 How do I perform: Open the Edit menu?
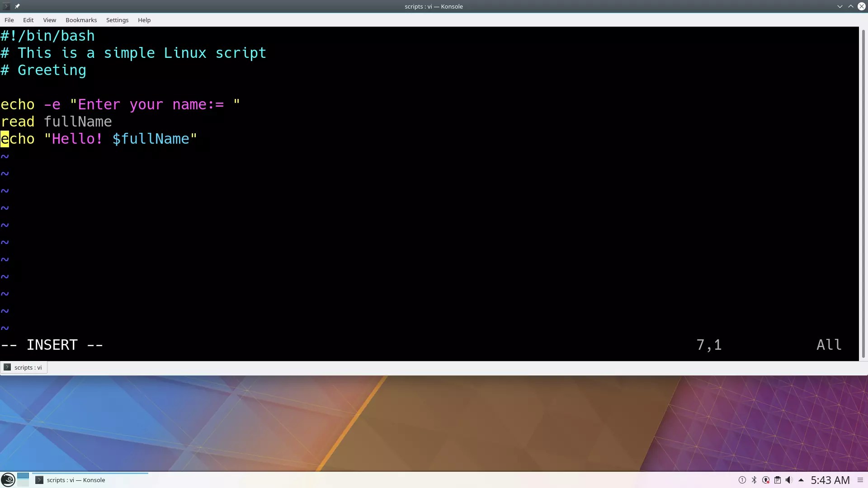[x=28, y=20]
